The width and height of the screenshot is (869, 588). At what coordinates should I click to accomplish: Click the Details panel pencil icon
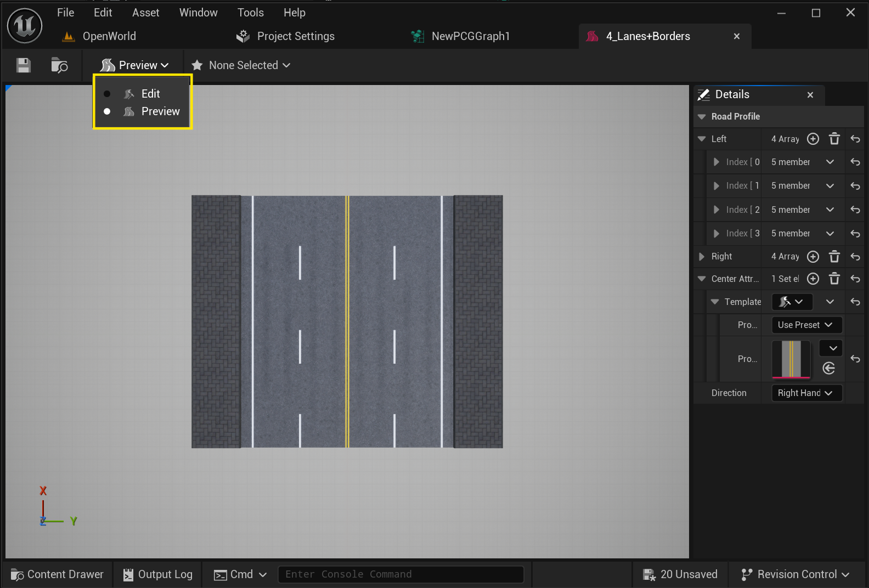704,95
